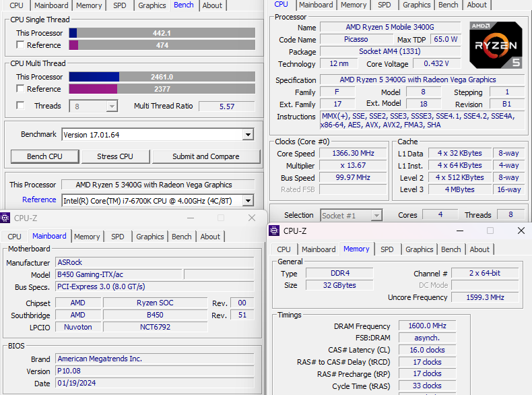Viewport: 532px width, 395px height.
Task: Open SPD tab in Bench window
Action: click(x=119, y=5)
